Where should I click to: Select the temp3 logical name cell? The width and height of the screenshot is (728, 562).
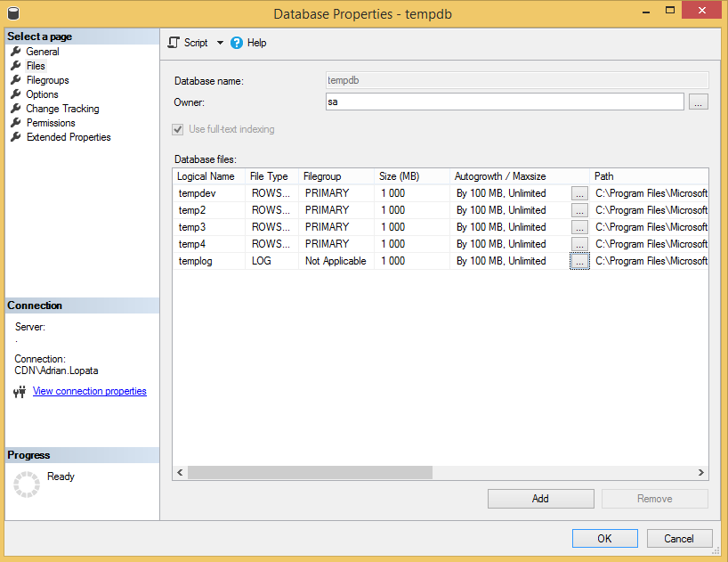pyautogui.click(x=209, y=227)
